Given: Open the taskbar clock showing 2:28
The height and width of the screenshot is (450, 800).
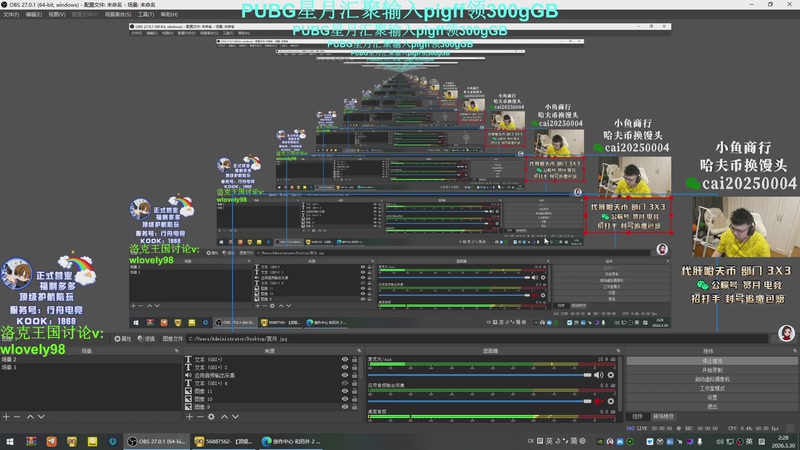Looking at the screenshot, I should (783, 441).
